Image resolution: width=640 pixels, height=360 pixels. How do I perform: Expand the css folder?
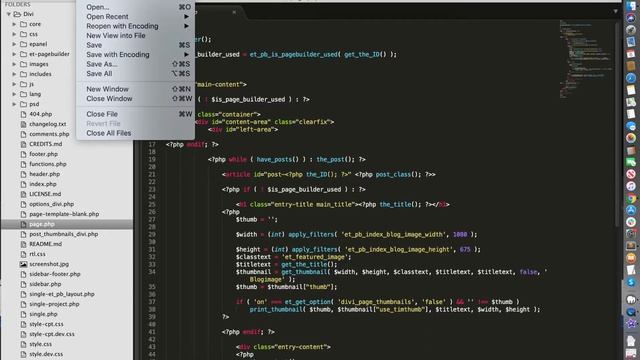(x=14, y=34)
